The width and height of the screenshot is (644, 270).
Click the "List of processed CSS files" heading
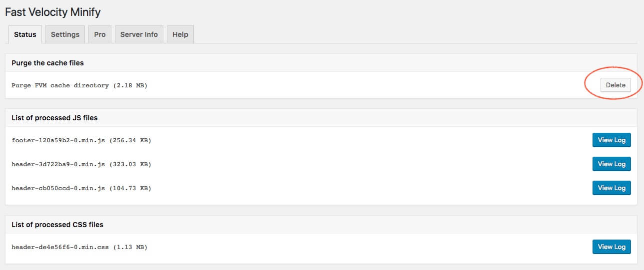(x=57, y=225)
